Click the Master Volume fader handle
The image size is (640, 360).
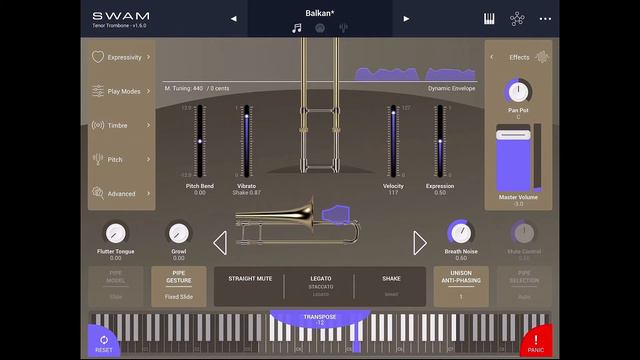pyautogui.click(x=513, y=135)
